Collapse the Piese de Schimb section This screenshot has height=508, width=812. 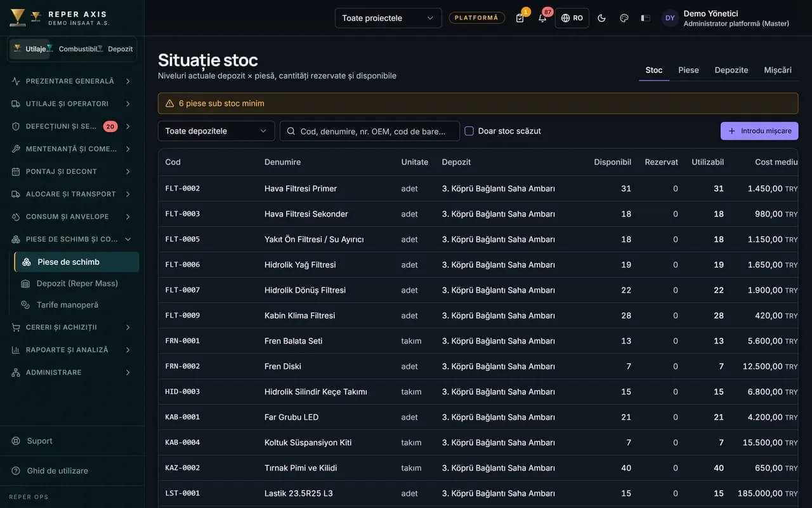pyautogui.click(x=72, y=239)
